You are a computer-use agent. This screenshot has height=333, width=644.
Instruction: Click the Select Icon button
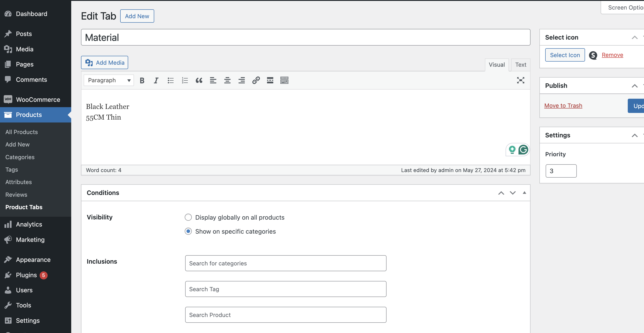click(565, 55)
